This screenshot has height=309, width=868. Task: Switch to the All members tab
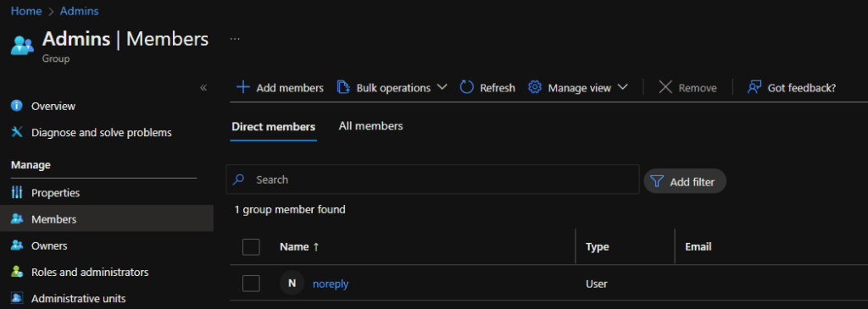tap(371, 126)
